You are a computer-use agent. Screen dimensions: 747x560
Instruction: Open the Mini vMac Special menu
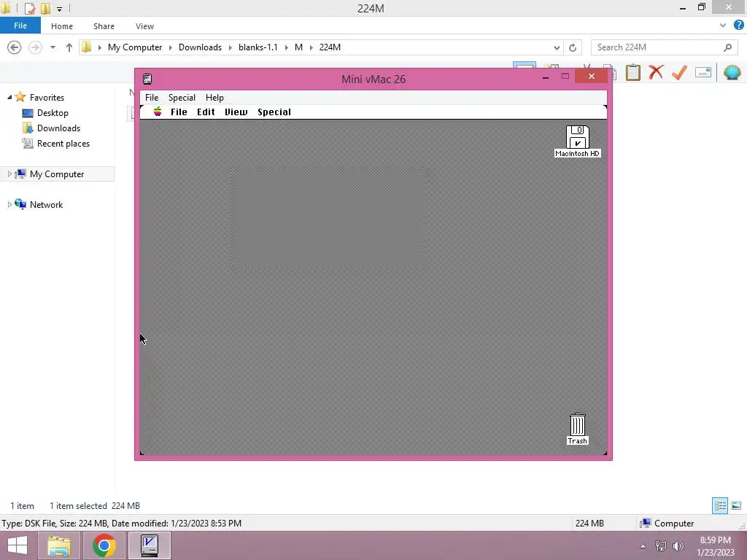pyautogui.click(x=182, y=97)
